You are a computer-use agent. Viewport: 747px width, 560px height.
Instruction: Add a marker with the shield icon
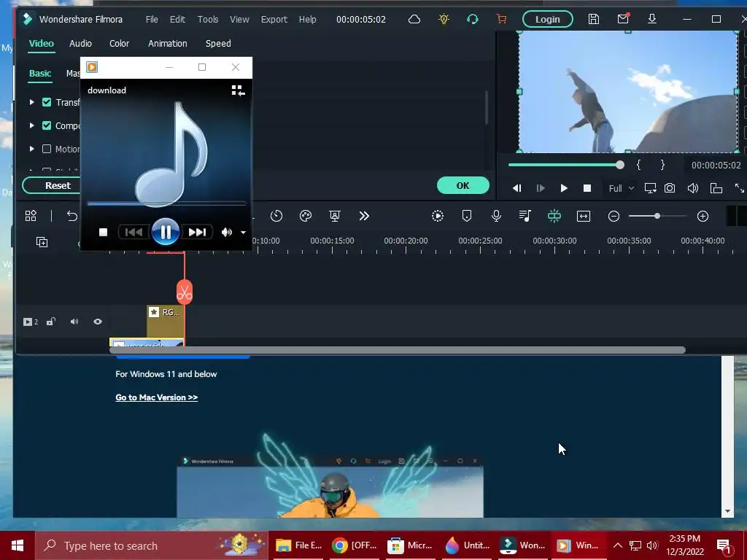point(467,216)
